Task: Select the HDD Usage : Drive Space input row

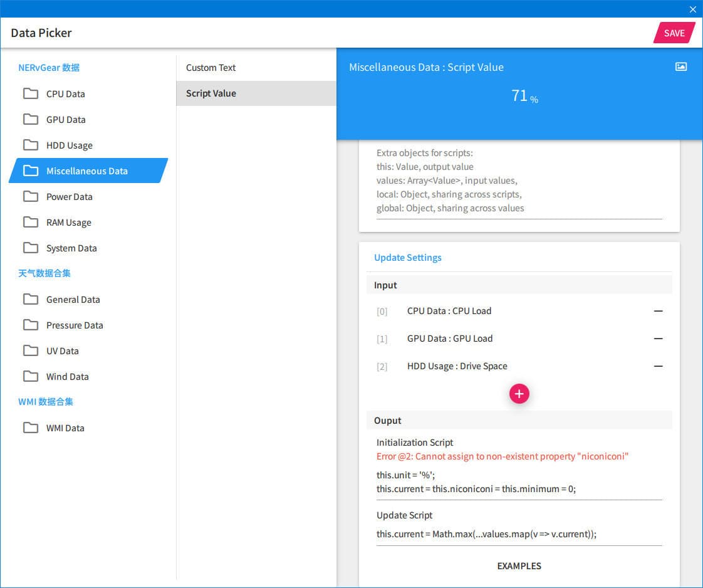Action: [x=519, y=366]
